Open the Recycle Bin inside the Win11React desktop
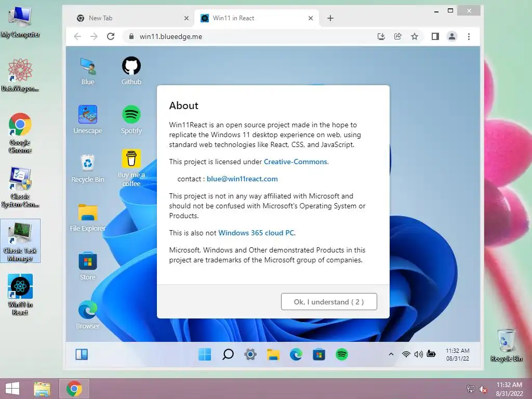 click(x=87, y=168)
